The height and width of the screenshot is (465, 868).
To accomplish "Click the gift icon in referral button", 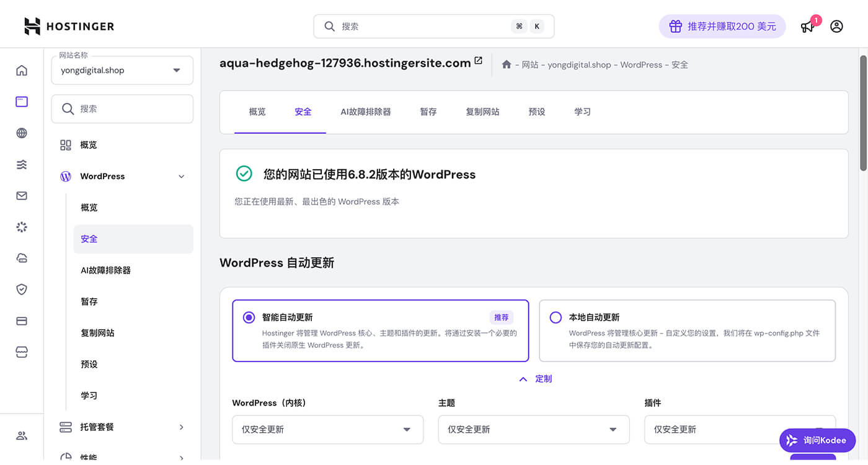I will click(676, 27).
